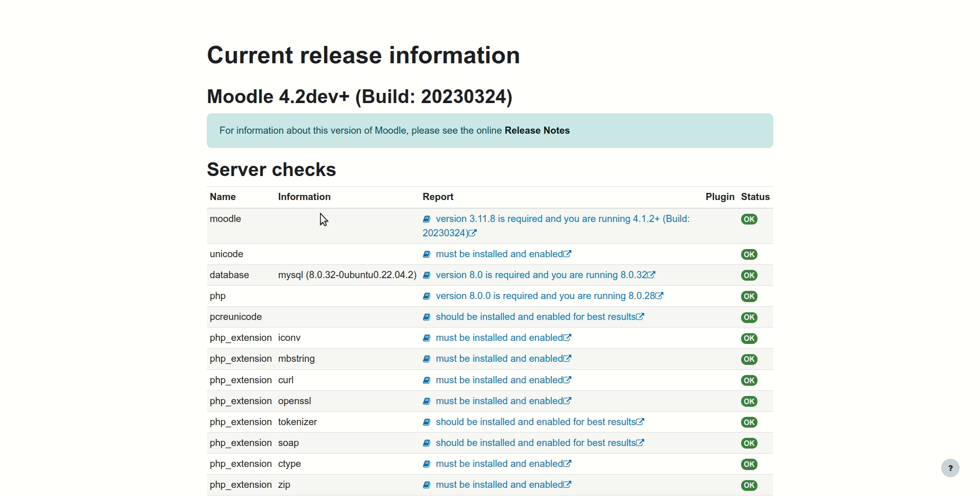Image resolution: width=980 pixels, height=496 pixels.
Task: Open the unicode 'must be installed' report link
Action: (x=504, y=254)
